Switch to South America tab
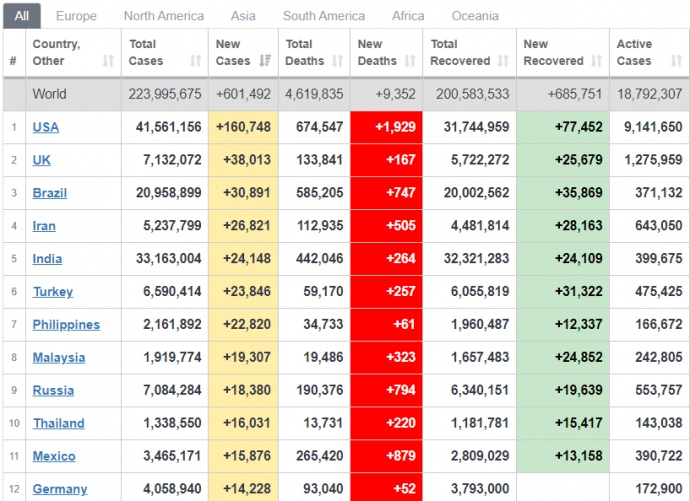This screenshot has width=690, height=501. (x=324, y=16)
